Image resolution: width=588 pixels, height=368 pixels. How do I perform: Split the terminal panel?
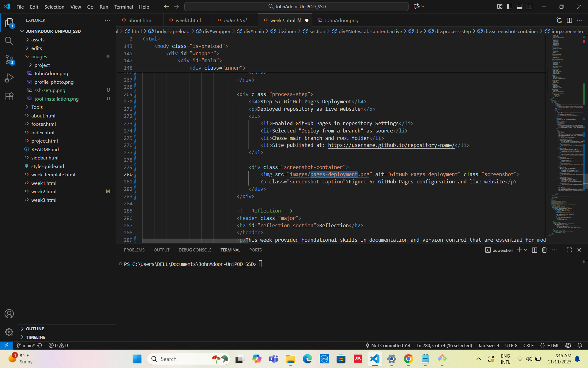534,250
